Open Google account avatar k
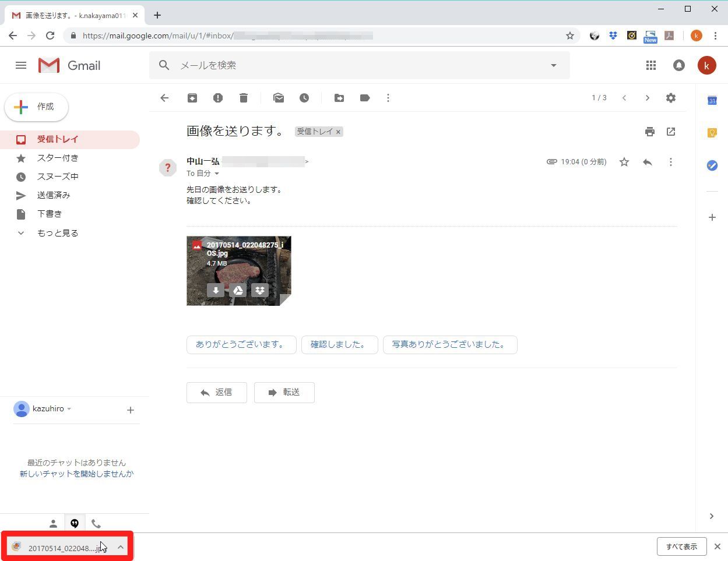Image resolution: width=728 pixels, height=561 pixels. [x=707, y=65]
